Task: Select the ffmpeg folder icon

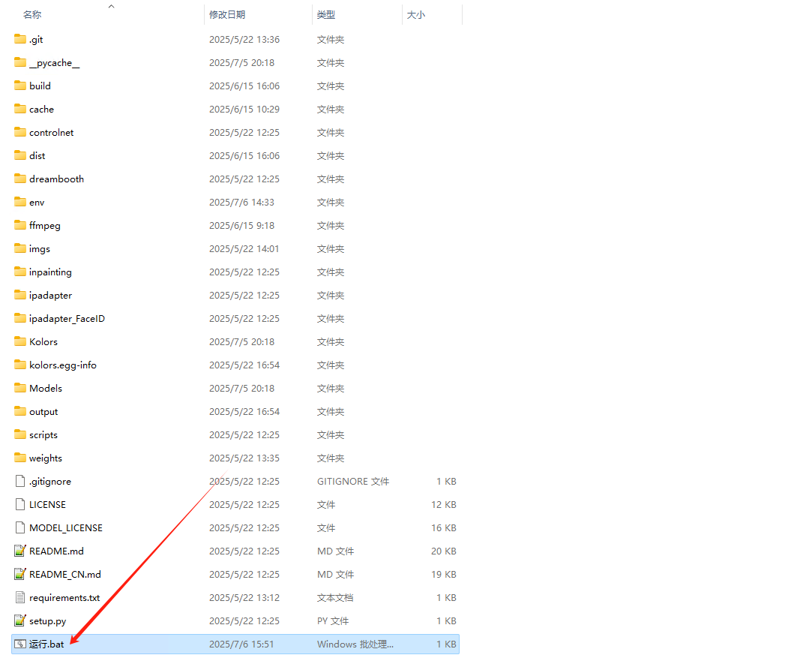Action: (20, 226)
